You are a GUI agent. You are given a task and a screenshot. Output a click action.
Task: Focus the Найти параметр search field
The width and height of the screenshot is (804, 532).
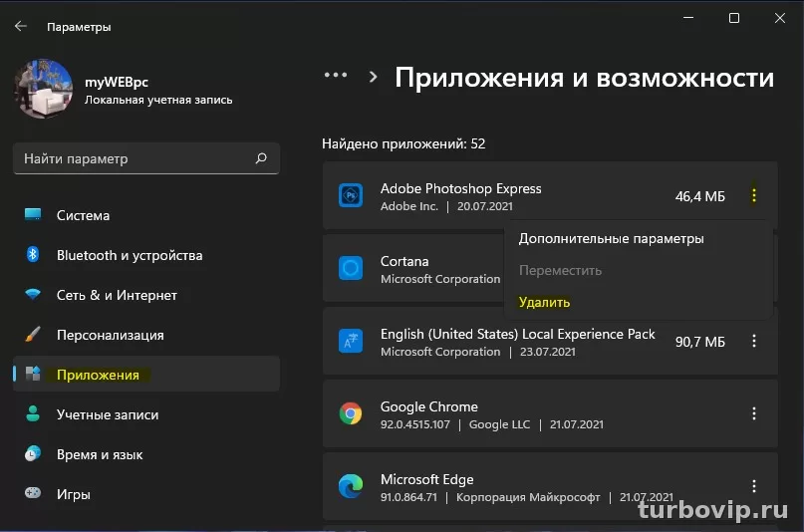tap(146, 158)
